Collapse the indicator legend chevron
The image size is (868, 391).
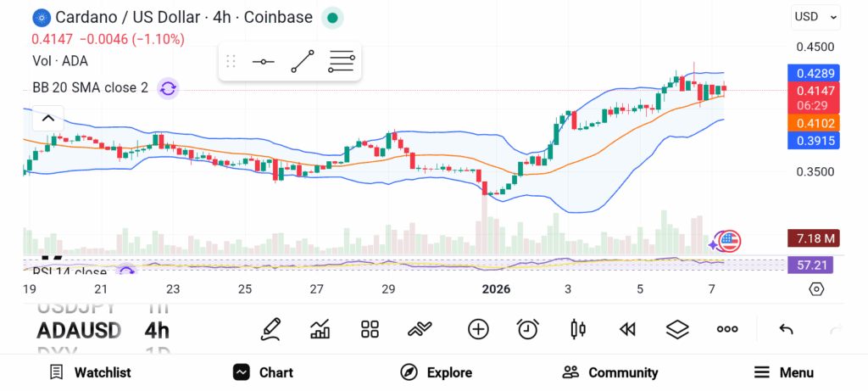(x=48, y=119)
